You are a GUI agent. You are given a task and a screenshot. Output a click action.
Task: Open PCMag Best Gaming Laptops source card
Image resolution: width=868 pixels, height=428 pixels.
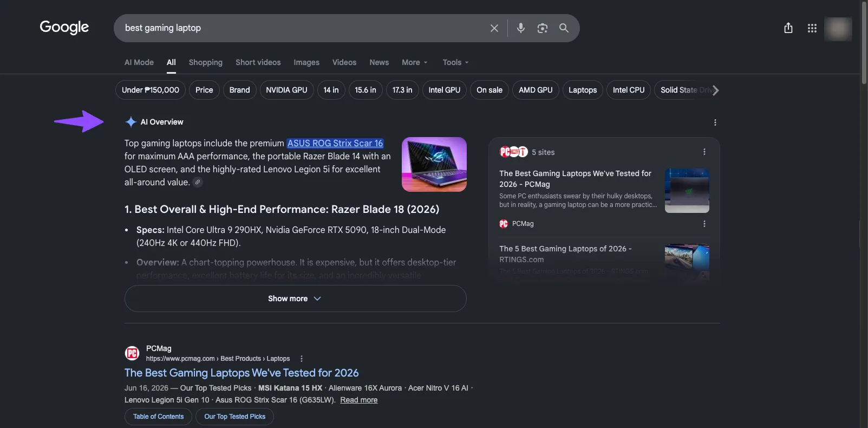click(575, 179)
